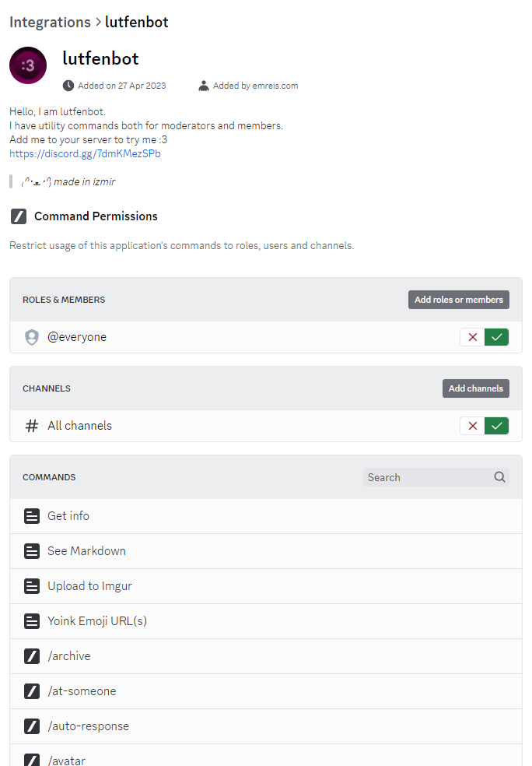Screen dimensions: 532x766
Task: Click the message command icon beside Get info
Action: (x=31, y=515)
